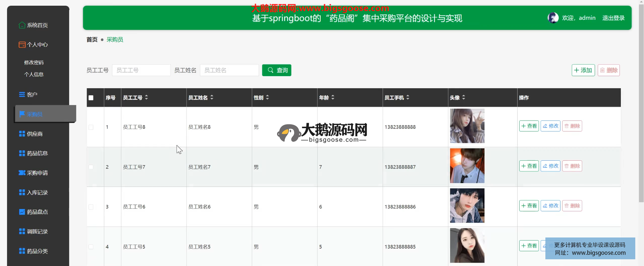Click the list icon next to 客户
This screenshot has height=266, width=644.
[22, 95]
